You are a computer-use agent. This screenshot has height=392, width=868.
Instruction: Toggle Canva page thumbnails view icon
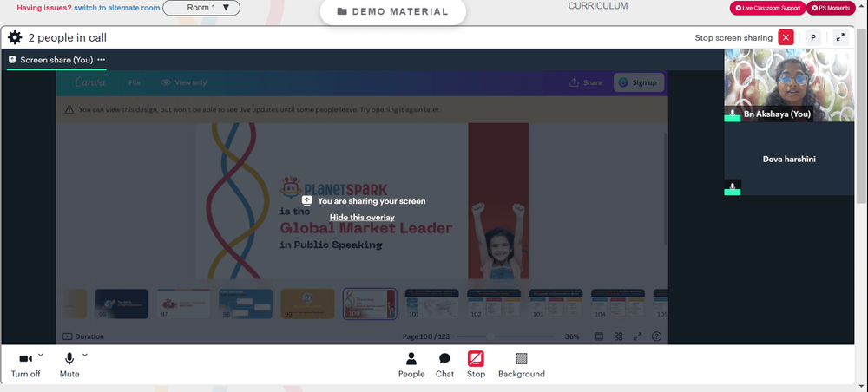[x=599, y=336]
